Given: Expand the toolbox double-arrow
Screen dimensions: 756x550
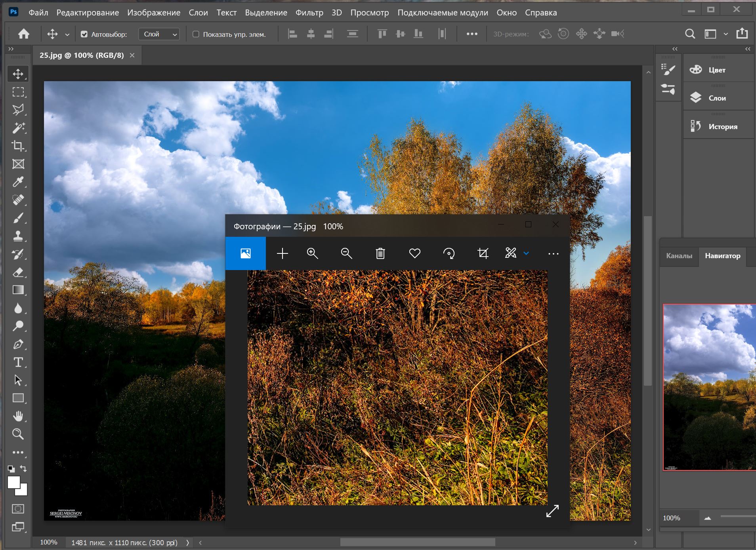Looking at the screenshot, I should (x=11, y=49).
